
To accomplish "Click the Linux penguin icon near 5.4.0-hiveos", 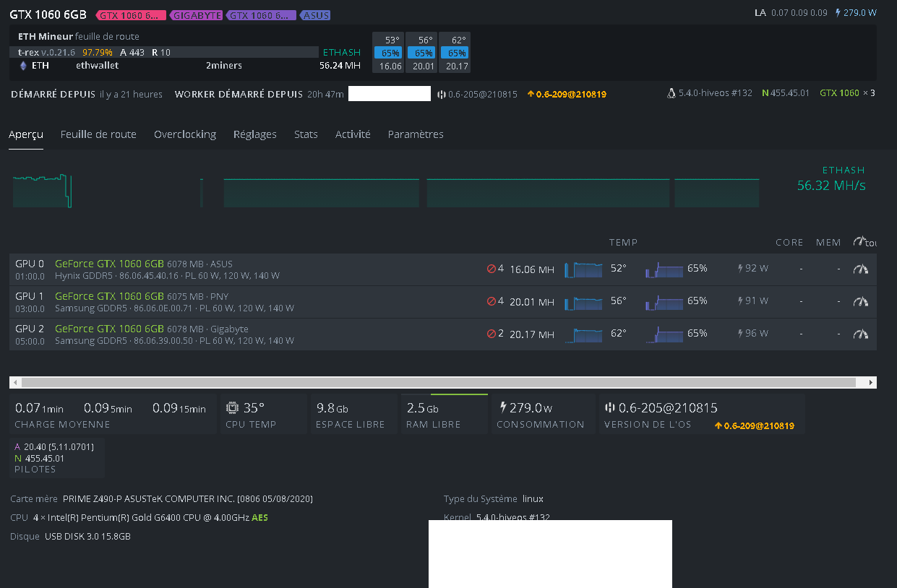I will 672,94.
